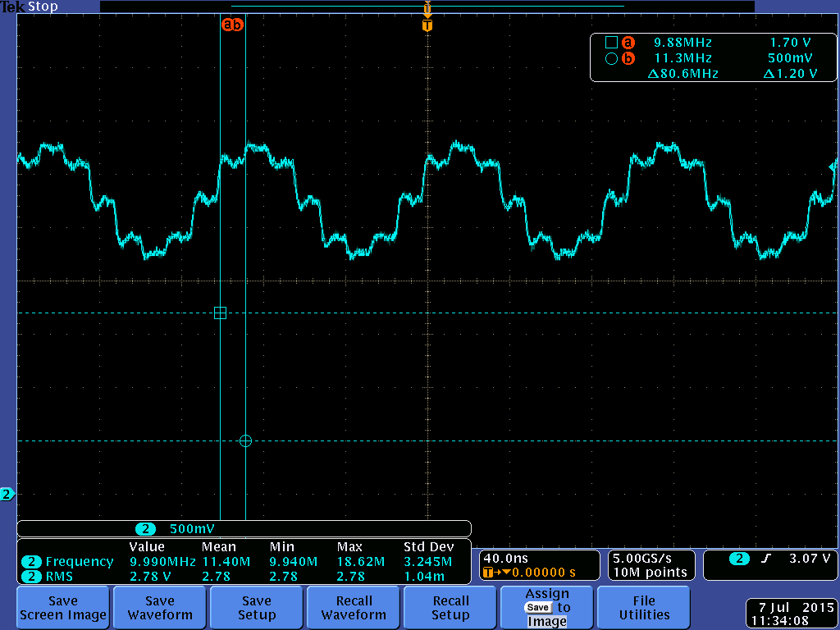The image size is (840, 630).
Task: Click the circle cursor b marker on waveform
Action: (245, 441)
